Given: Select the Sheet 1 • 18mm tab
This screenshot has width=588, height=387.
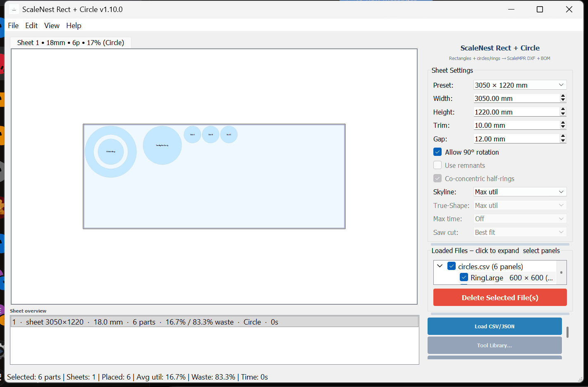Looking at the screenshot, I should (70, 43).
